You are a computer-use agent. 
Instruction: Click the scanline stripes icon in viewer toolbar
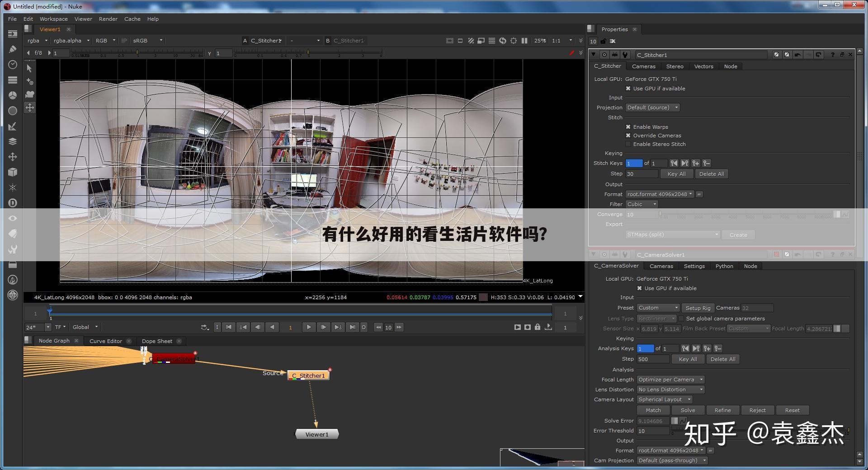click(492, 41)
